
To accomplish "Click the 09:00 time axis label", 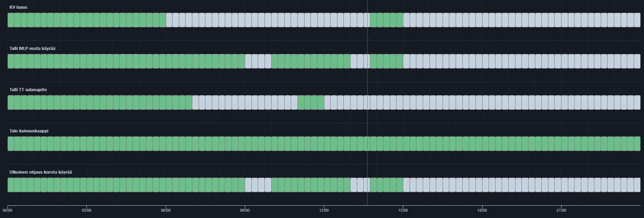I will pos(245,210).
